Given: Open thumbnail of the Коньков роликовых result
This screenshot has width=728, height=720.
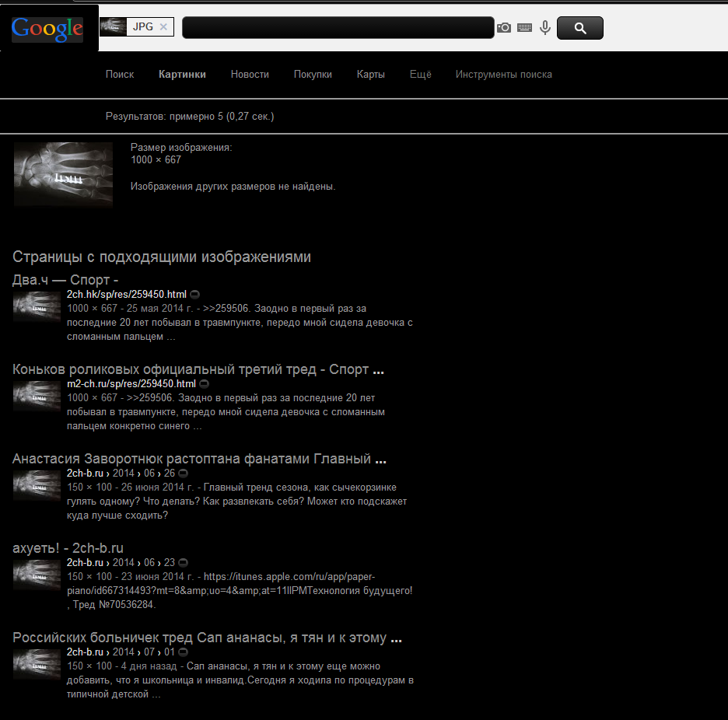Looking at the screenshot, I should pyautogui.click(x=37, y=397).
